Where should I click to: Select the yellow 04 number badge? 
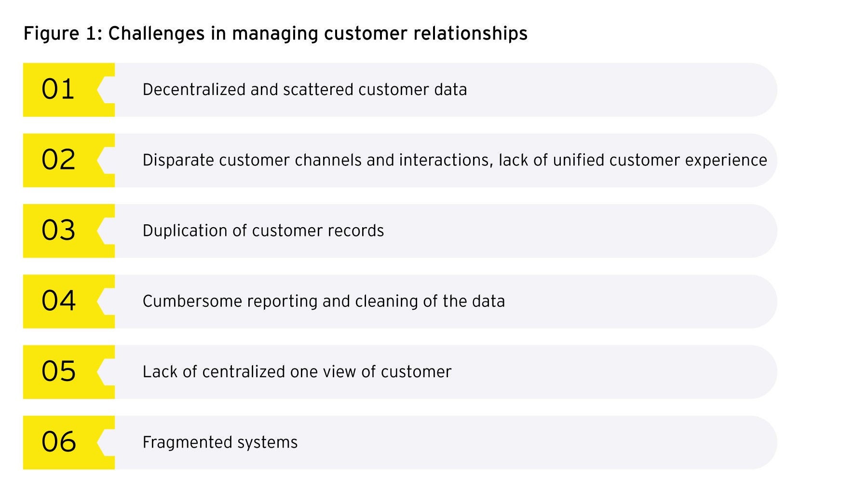pyautogui.click(x=58, y=301)
